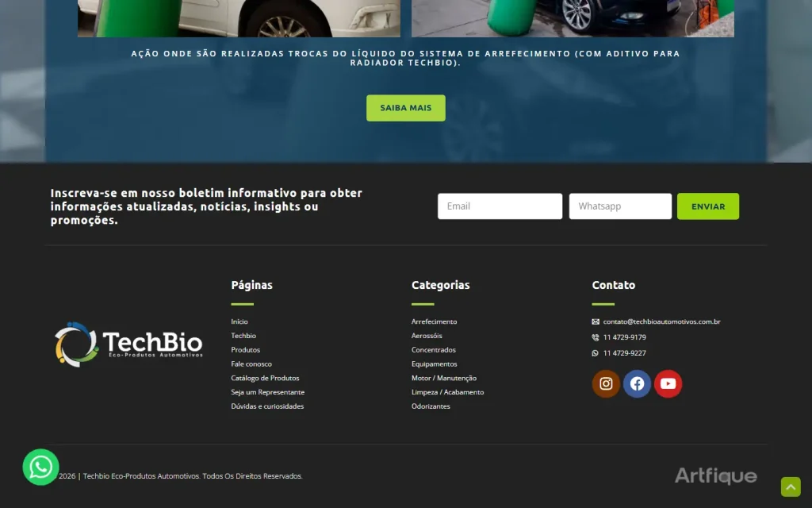Click the WhatsApp number 11 4729-9227
Screen dimensions: 812x508
pos(625,353)
